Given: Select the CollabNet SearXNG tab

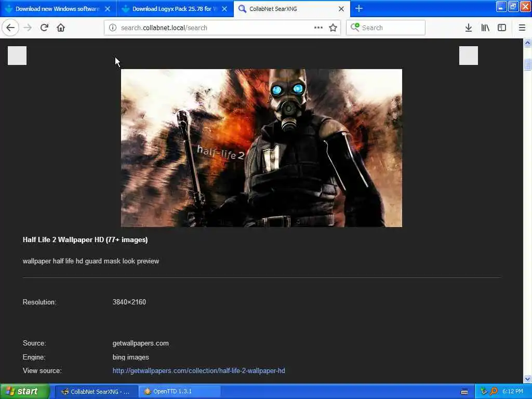Looking at the screenshot, I should (292, 9).
